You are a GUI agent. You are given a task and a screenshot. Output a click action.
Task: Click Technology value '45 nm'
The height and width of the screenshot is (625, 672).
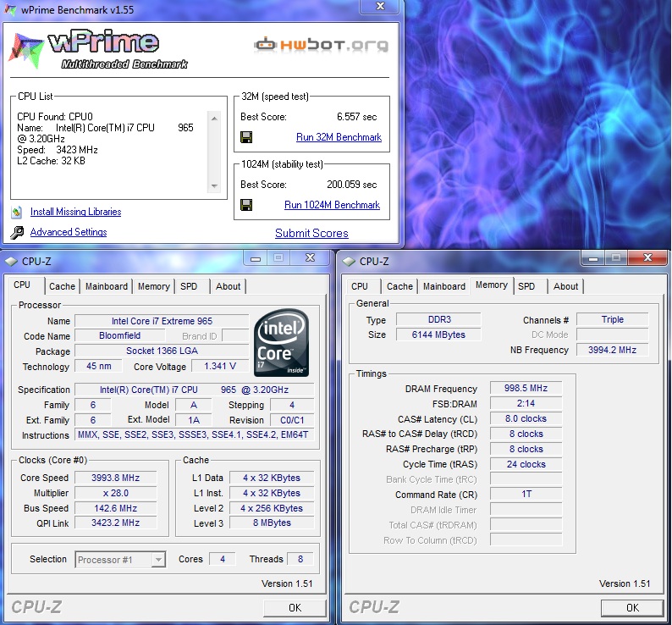(98, 367)
